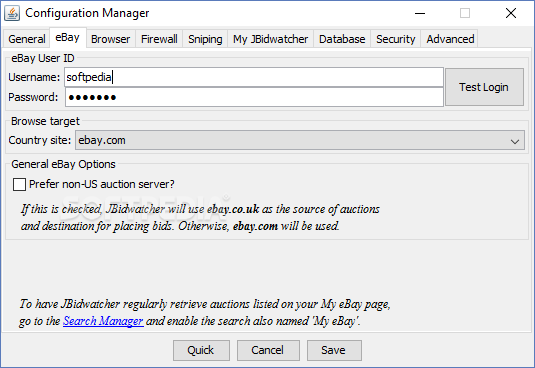Cancel the configuration changes
Viewport: 535px width, 368px height.
[x=268, y=350]
